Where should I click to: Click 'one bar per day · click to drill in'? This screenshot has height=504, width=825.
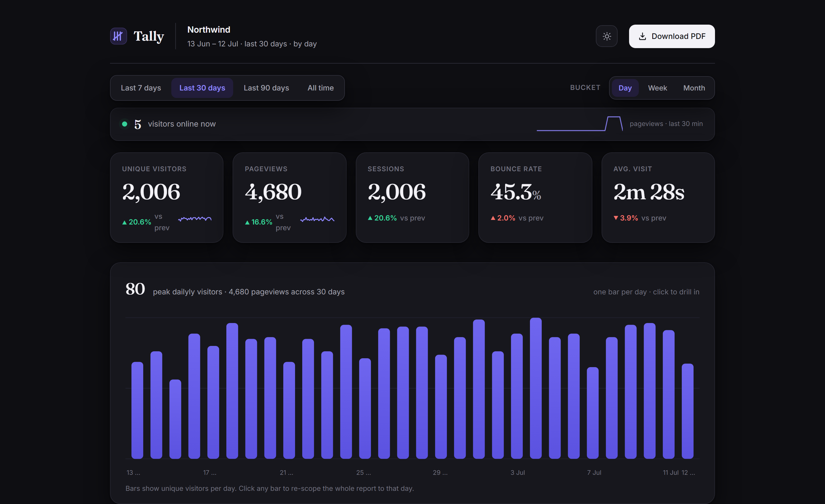(x=646, y=292)
